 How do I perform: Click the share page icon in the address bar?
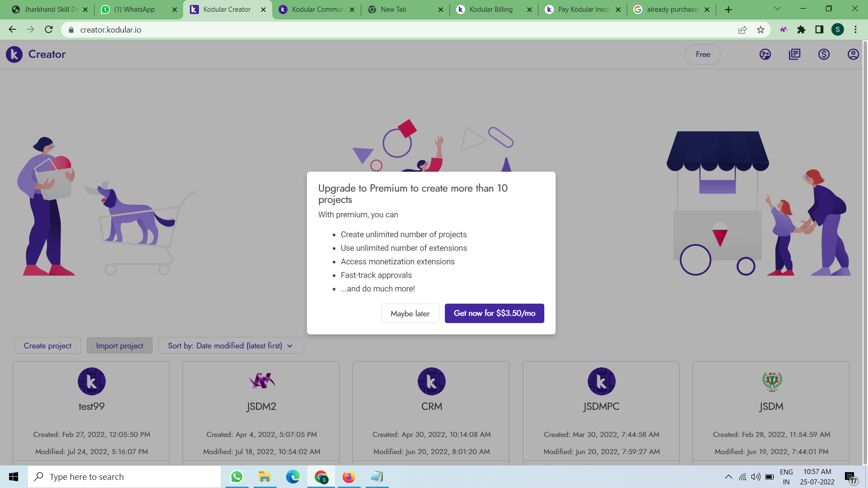(742, 30)
